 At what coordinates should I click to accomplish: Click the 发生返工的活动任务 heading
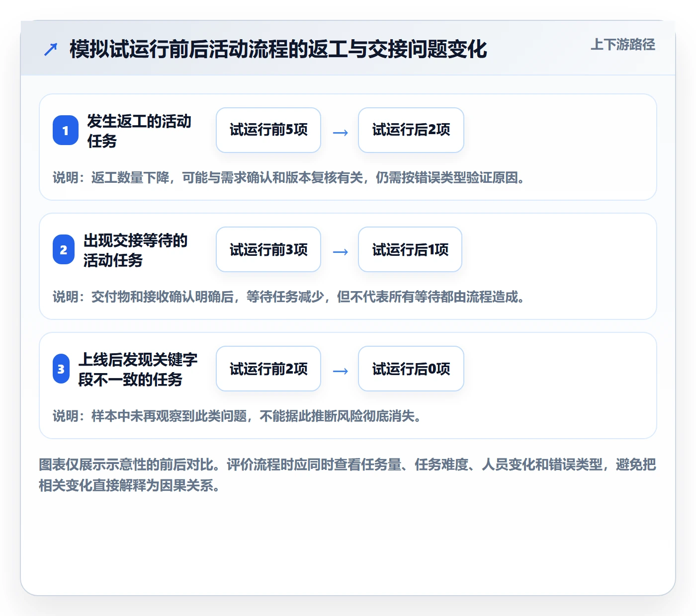(139, 131)
